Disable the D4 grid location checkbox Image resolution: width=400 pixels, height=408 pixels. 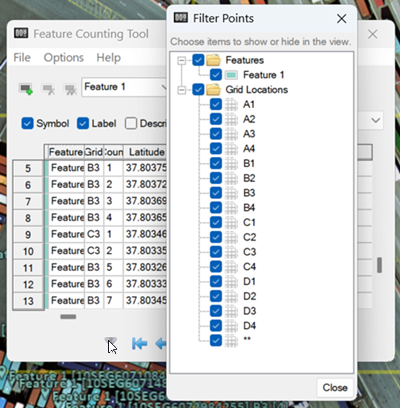coord(216,326)
